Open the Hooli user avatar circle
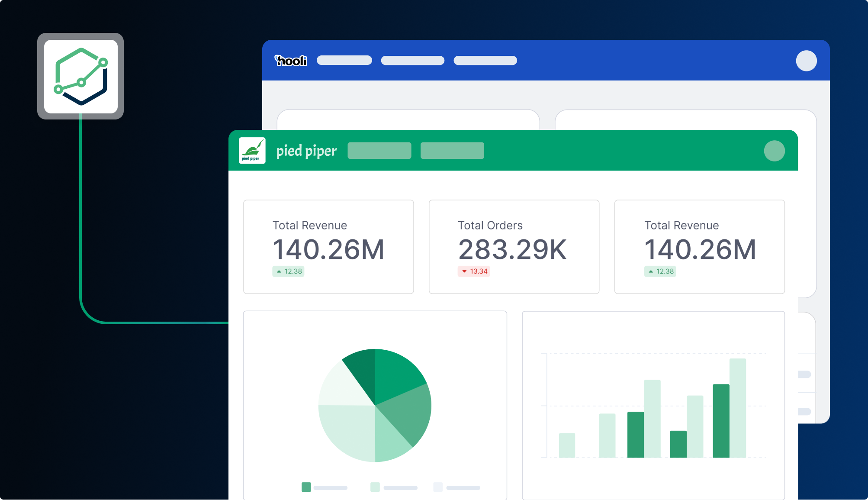 [806, 61]
